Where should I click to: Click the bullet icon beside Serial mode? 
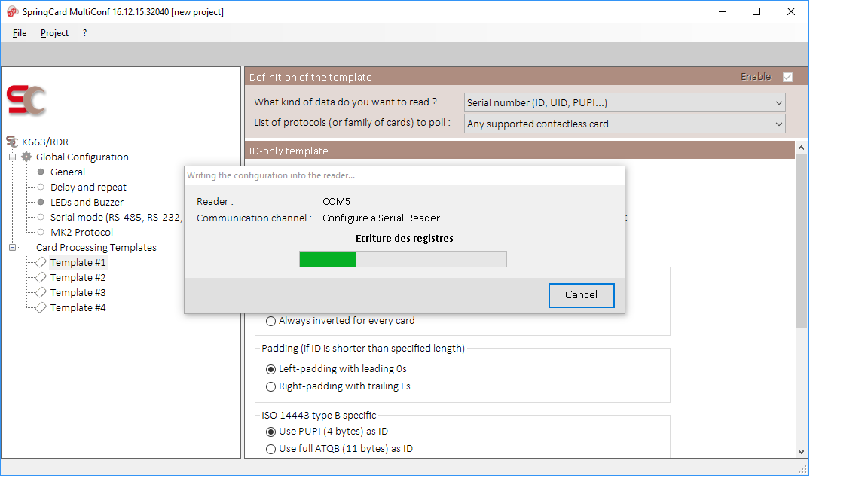tap(41, 217)
